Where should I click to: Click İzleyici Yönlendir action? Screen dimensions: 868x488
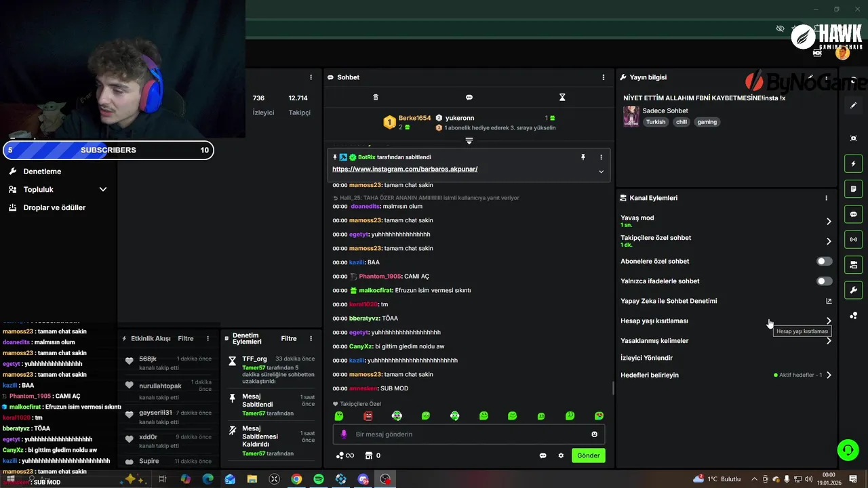(646, 358)
